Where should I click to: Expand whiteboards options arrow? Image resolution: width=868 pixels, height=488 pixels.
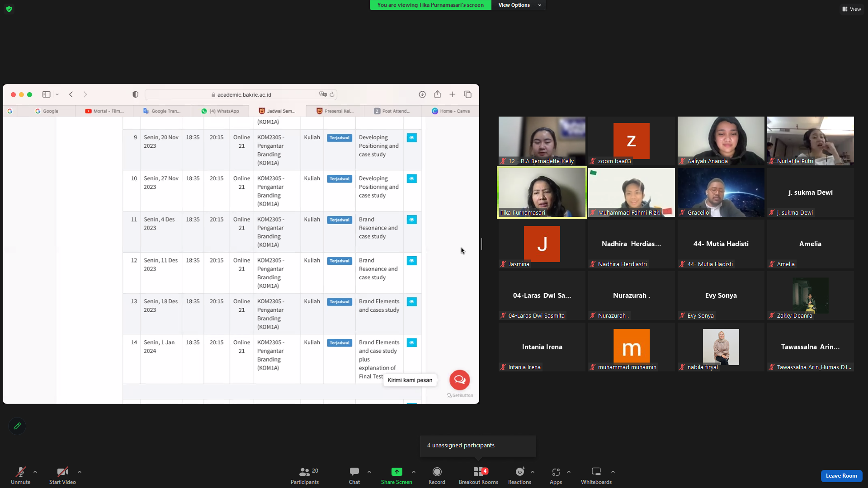point(613,472)
